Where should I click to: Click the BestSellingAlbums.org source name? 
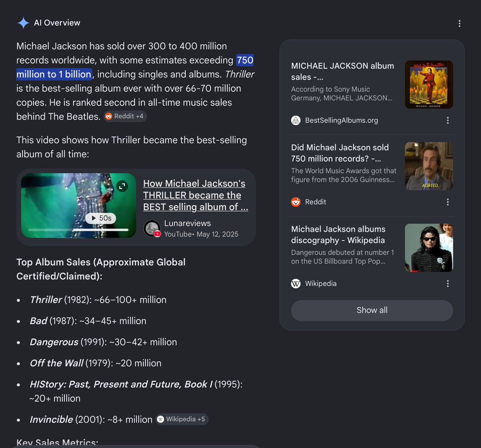pyautogui.click(x=342, y=120)
